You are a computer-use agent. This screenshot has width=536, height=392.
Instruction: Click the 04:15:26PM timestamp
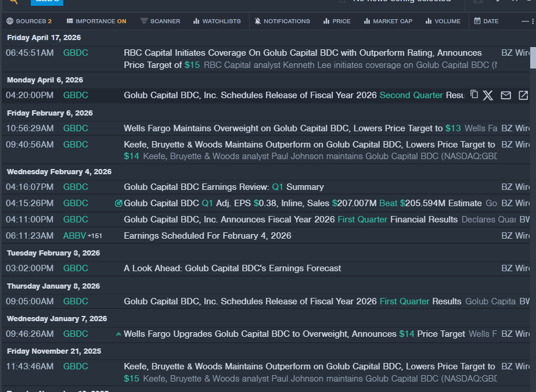30,203
